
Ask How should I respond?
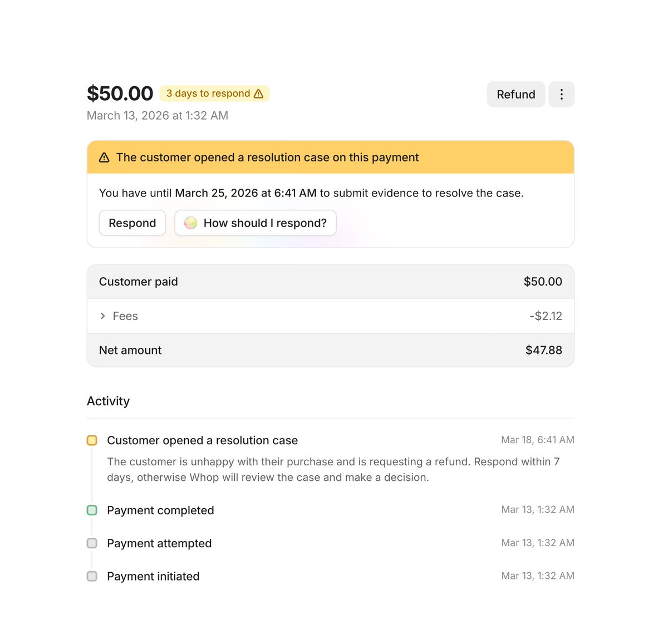coord(256,223)
